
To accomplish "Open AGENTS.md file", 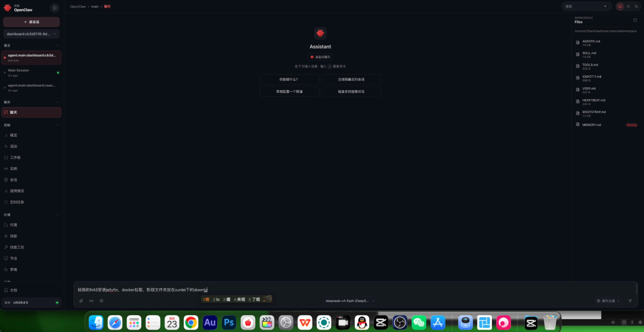I will click(x=606, y=43).
